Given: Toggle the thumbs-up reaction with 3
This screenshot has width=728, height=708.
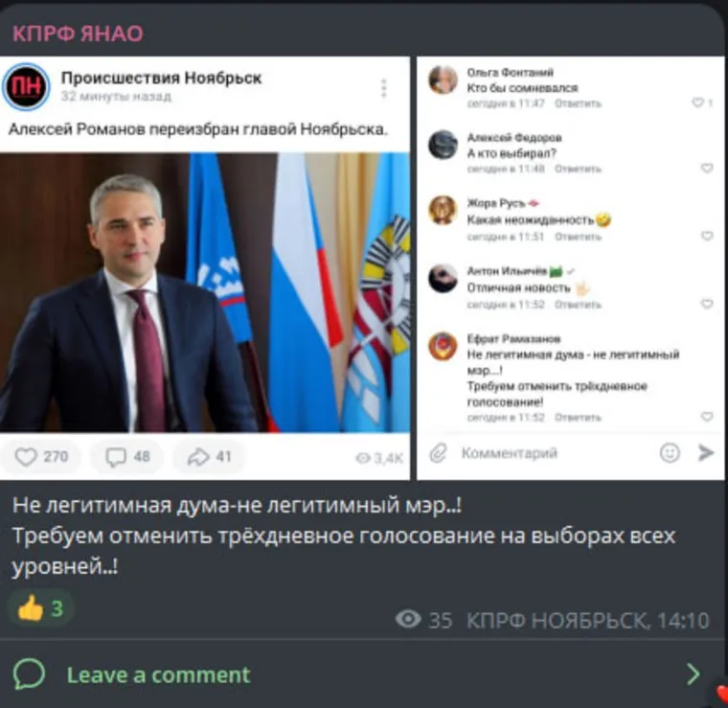Looking at the screenshot, I should [x=41, y=608].
